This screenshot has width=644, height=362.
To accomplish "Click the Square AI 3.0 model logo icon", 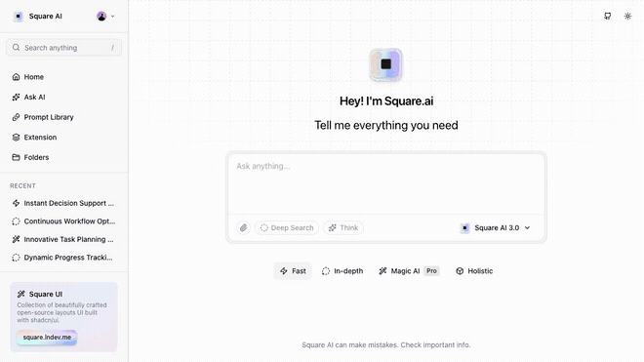I will coord(464,227).
